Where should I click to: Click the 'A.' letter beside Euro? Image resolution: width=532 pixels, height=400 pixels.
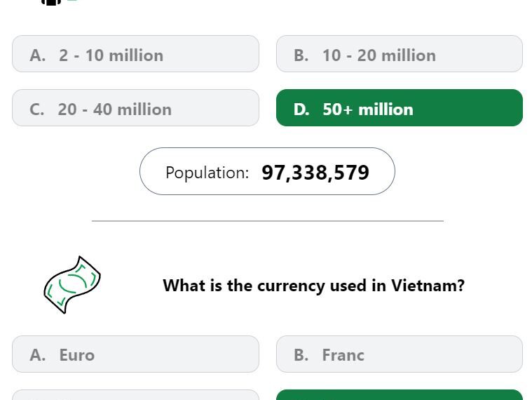[x=37, y=355]
